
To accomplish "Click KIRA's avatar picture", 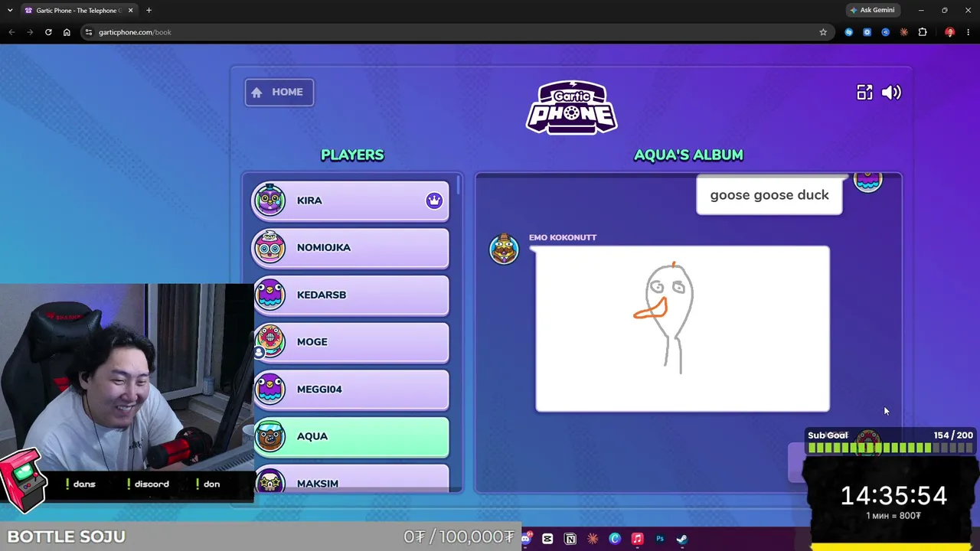I will click(x=269, y=200).
